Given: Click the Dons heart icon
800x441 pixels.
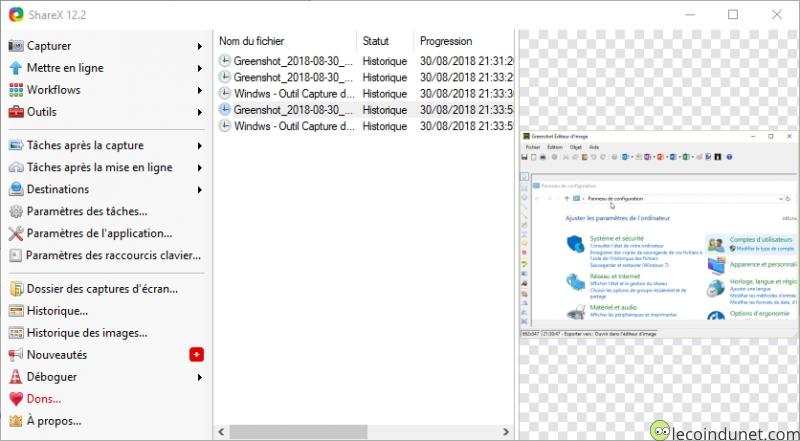Looking at the screenshot, I should [x=16, y=399].
